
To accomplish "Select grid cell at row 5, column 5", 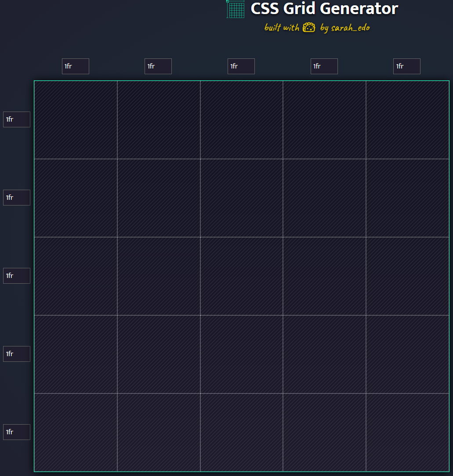I will click(x=407, y=433).
